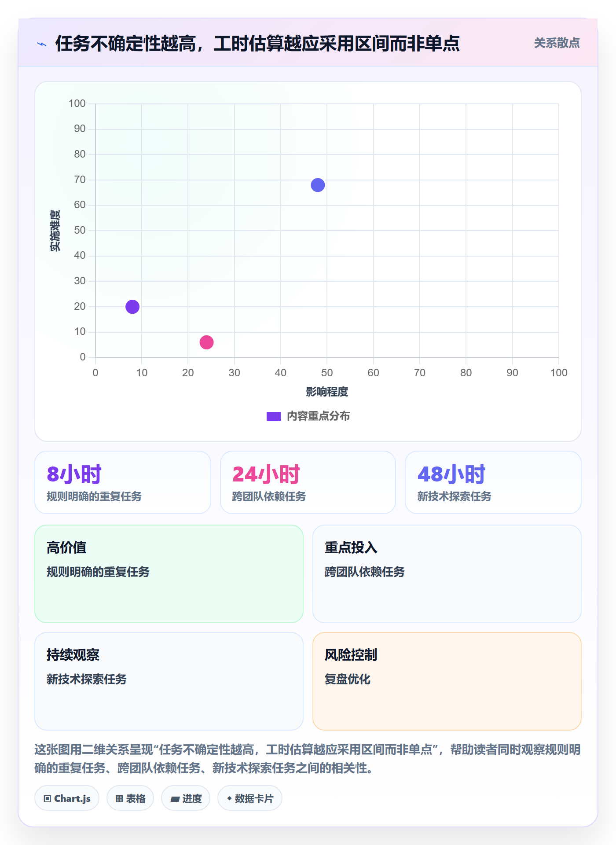Click 规则明确的重复任务 in the 高价值 card
Image resolution: width=616 pixels, height=845 pixels.
(x=98, y=572)
